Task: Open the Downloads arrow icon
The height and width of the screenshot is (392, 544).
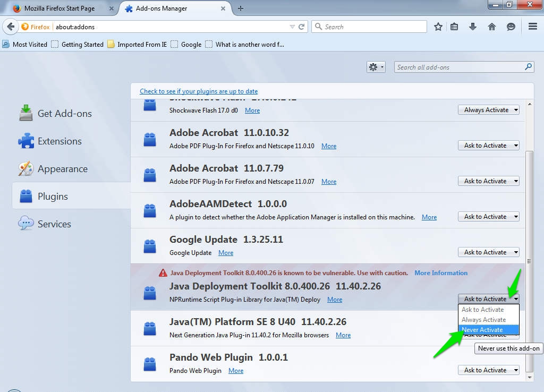Action: (472, 27)
